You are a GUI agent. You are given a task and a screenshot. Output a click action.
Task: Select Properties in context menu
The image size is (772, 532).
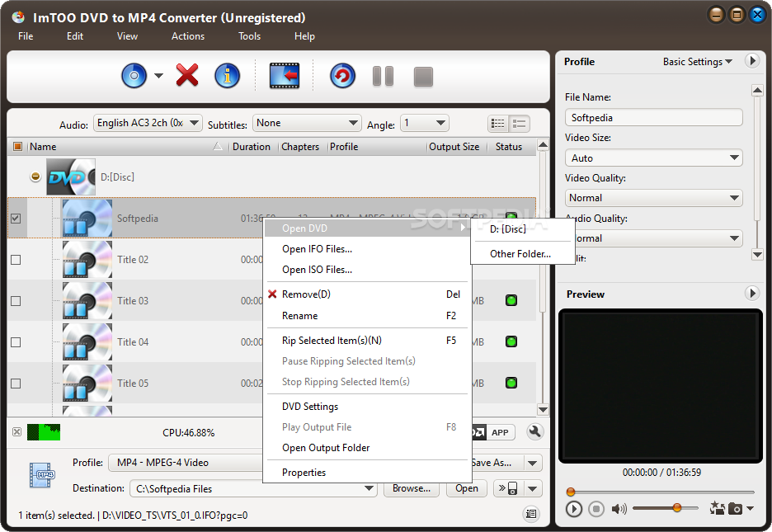pyautogui.click(x=367, y=473)
